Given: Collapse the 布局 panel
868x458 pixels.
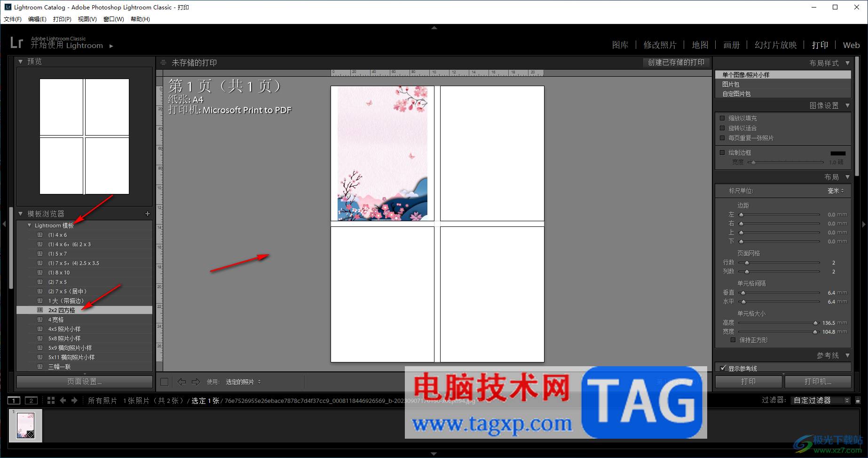Looking at the screenshot, I should coord(847,177).
